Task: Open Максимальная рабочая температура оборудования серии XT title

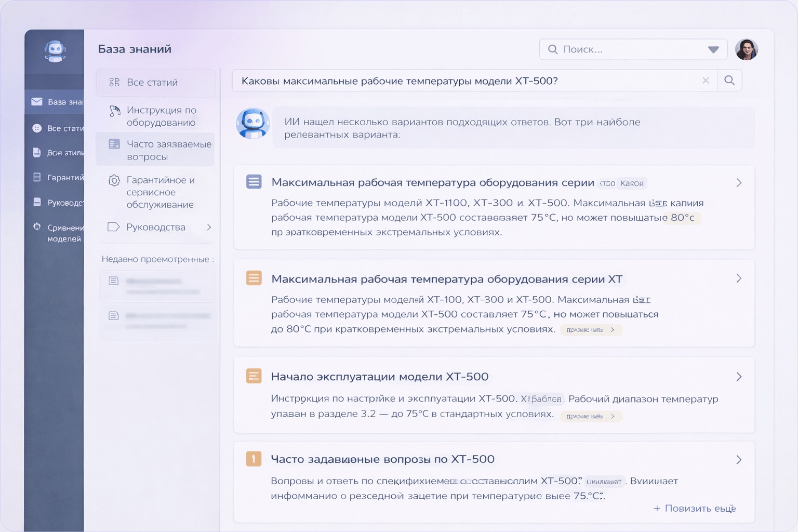Action: [x=446, y=280]
